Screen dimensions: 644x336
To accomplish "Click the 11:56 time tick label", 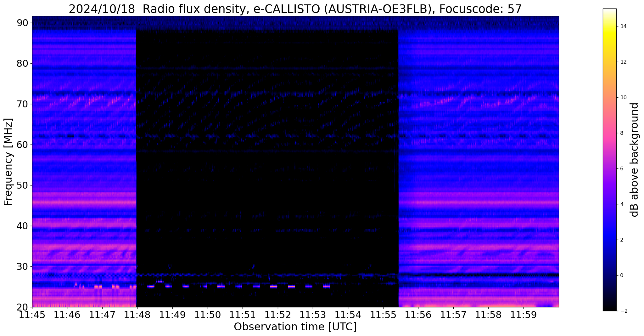I will click(418, 315).
